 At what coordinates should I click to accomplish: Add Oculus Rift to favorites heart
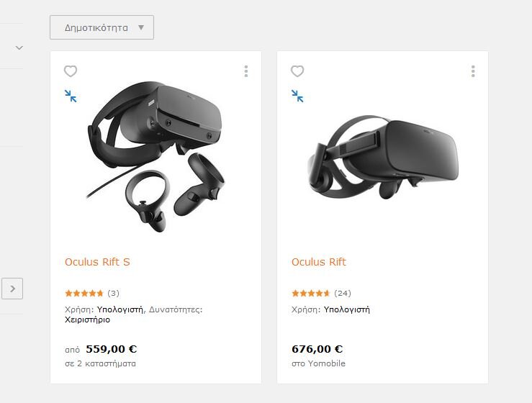(x=297, y=71)
